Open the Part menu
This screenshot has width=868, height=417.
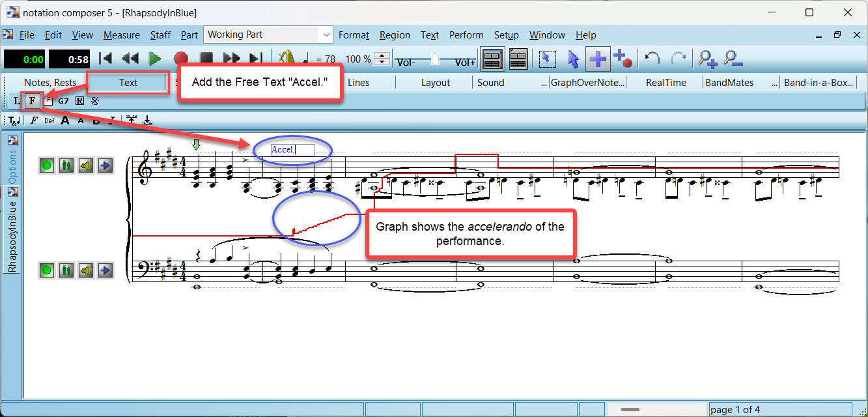pyautogui.click(x=189, y=35)
